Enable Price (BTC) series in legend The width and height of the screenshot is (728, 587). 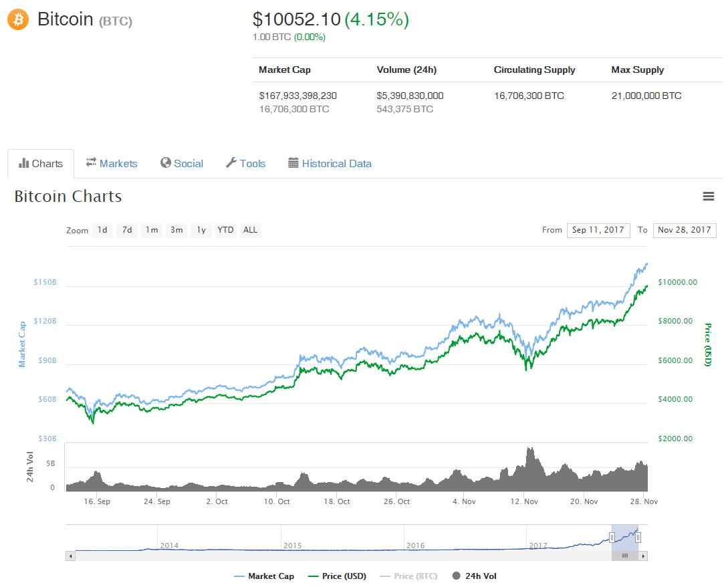(x=408, y=576)
